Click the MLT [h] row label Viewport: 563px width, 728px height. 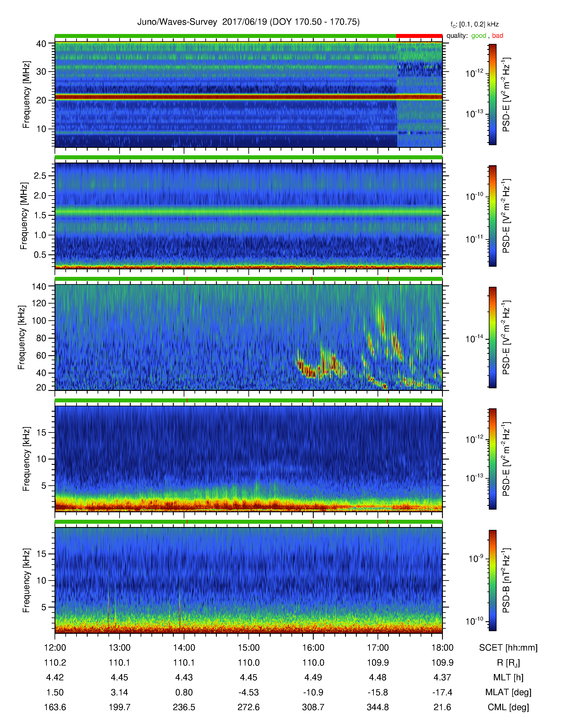pos(508,677)
